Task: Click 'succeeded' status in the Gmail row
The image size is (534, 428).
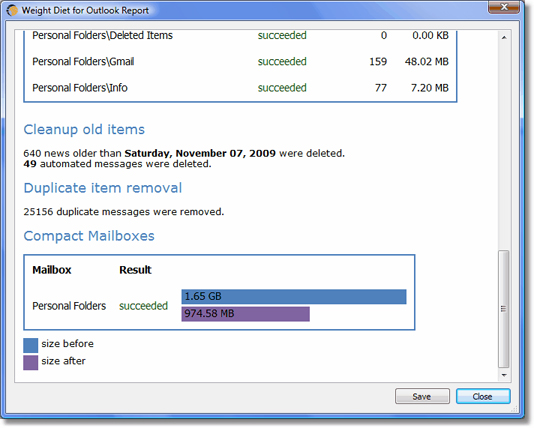Action: (282, 62)
